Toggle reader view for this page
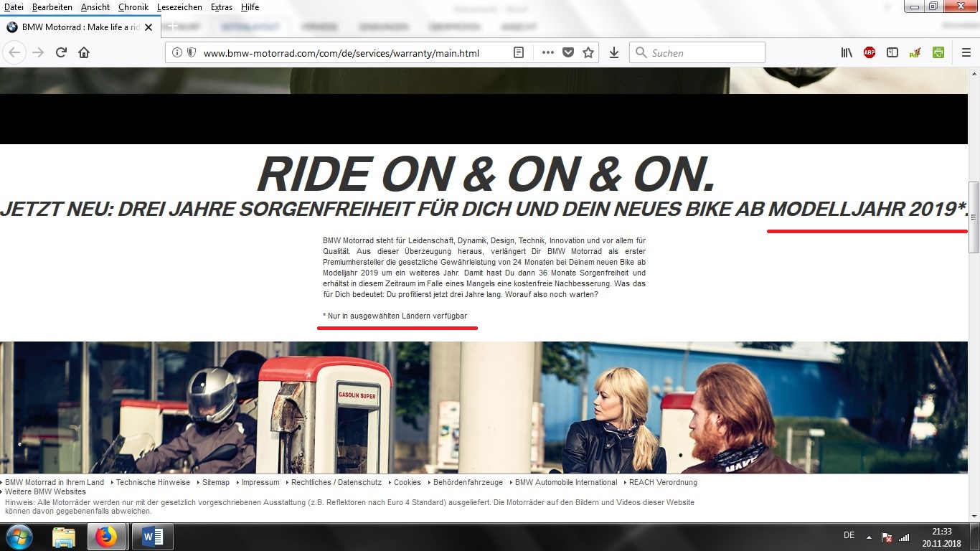 pyautogui.click(x=519, y=52)
